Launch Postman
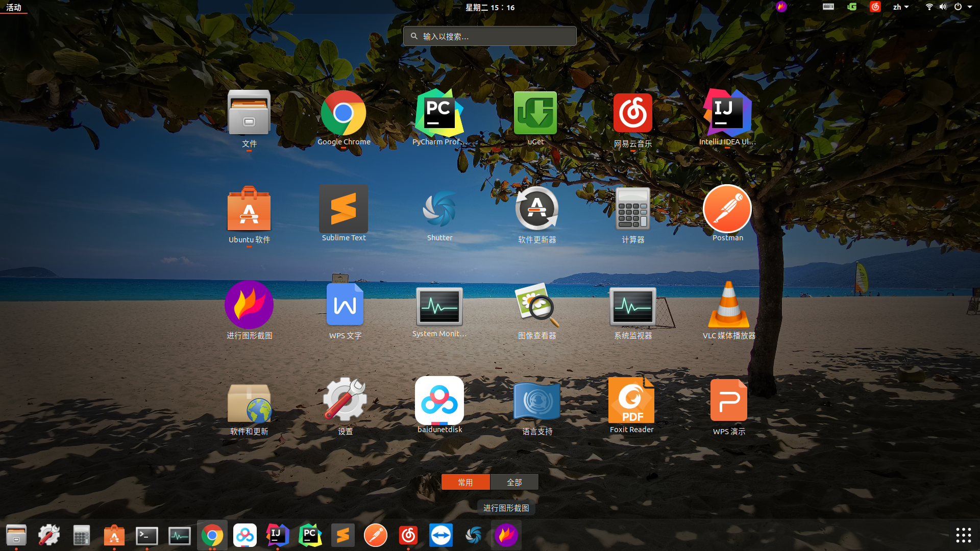This screenshot has height=551, width=980. coord(727,209)
